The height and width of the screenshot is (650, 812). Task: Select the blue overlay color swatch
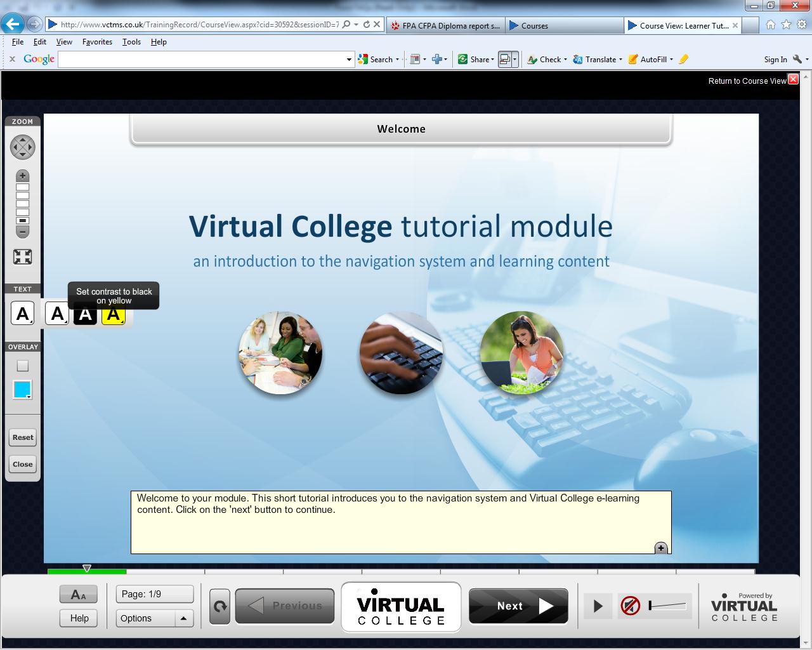tap(22, 390)
